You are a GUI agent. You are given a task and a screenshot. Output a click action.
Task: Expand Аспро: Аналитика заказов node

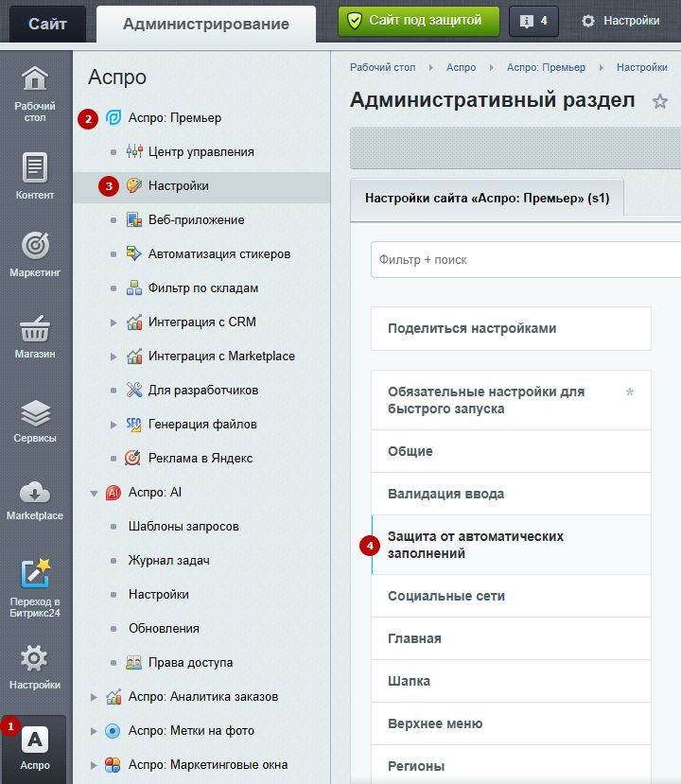tap(94, 697)
